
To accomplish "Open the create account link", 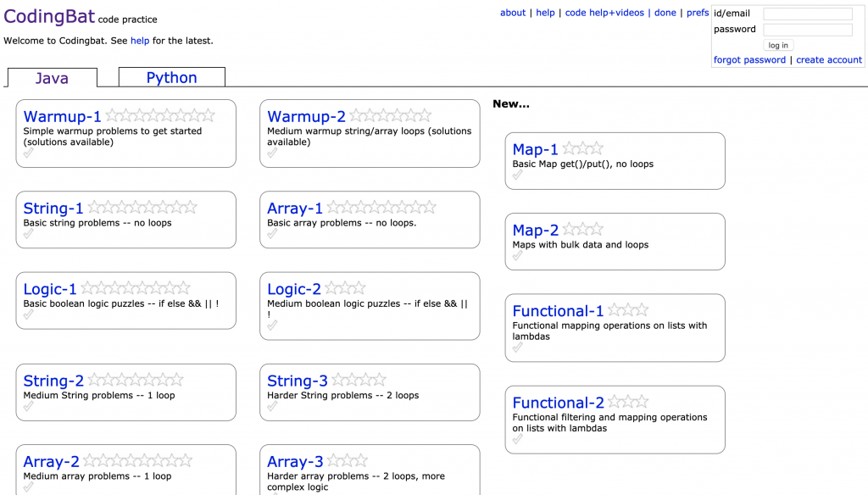I will tap(828, 60).
